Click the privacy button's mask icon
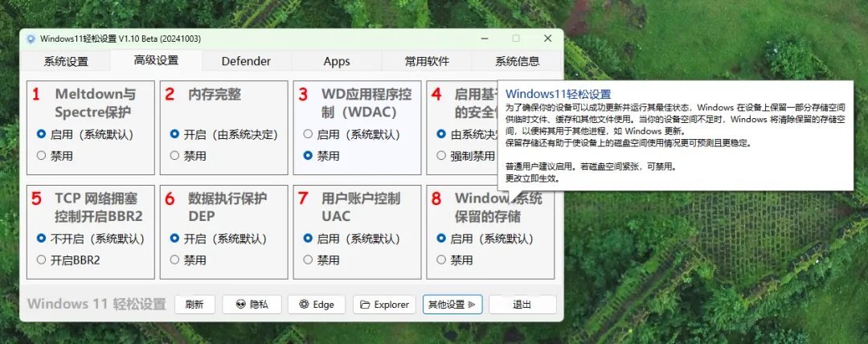868x344 pixels. pyautogui.click(x=240, y=305)
